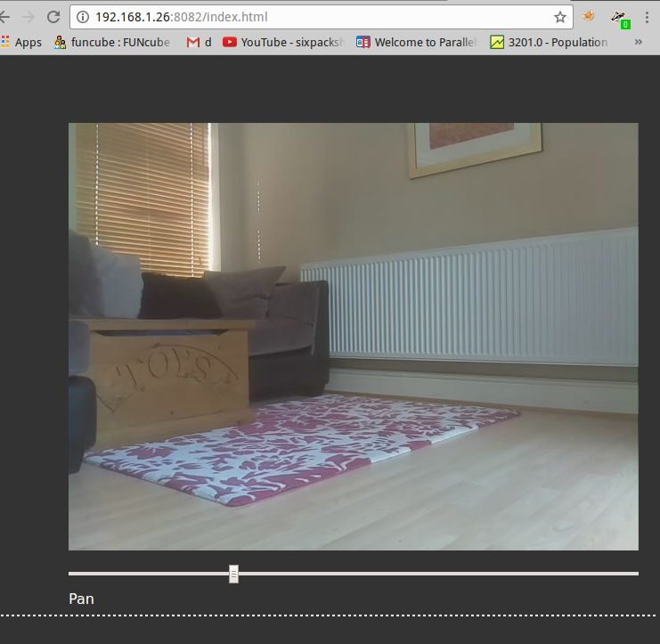
Task: Show hidden bookmarks with the double chevron
Action: 638,42
